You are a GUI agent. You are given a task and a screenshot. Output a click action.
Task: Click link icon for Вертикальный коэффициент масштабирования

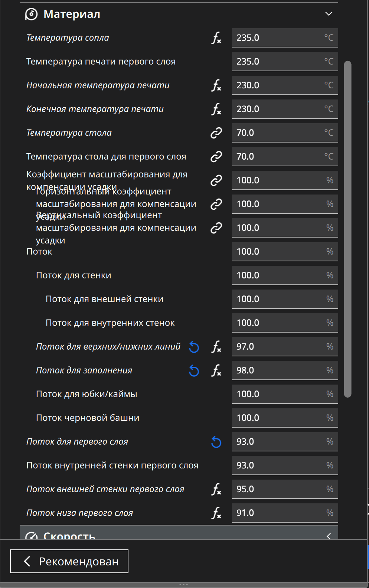point(216,228)
